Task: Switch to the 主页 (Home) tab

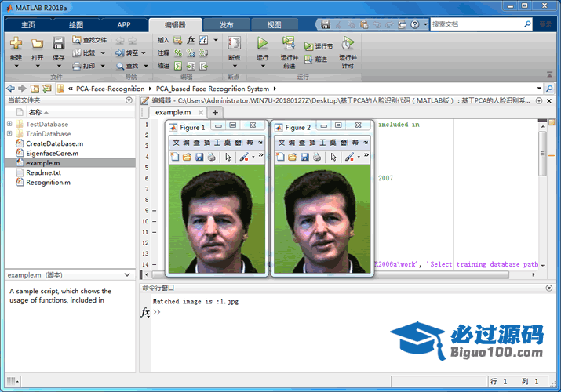Action: point(28,24)
